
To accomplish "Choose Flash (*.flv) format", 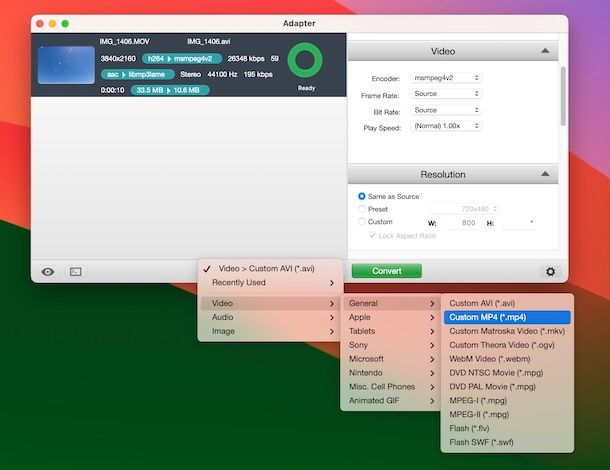I will pos(507,428).
